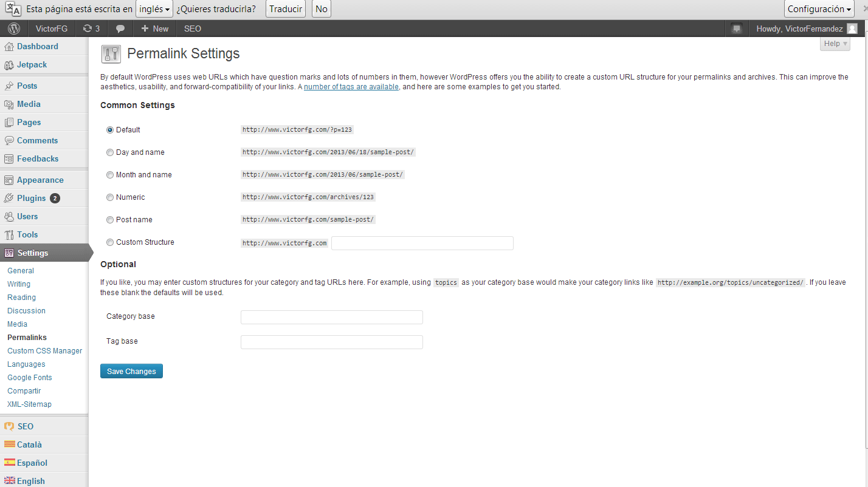Click the Posts pushpin icon
Viewport: 868px width, 487px height.
(x=9, y=86)
